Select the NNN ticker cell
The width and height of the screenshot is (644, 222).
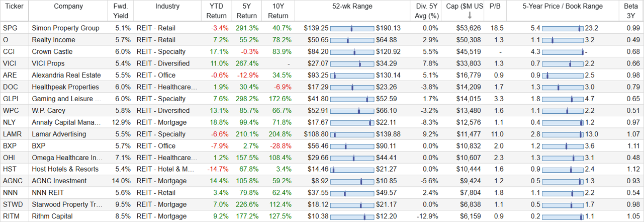click(x=15, y=193)
